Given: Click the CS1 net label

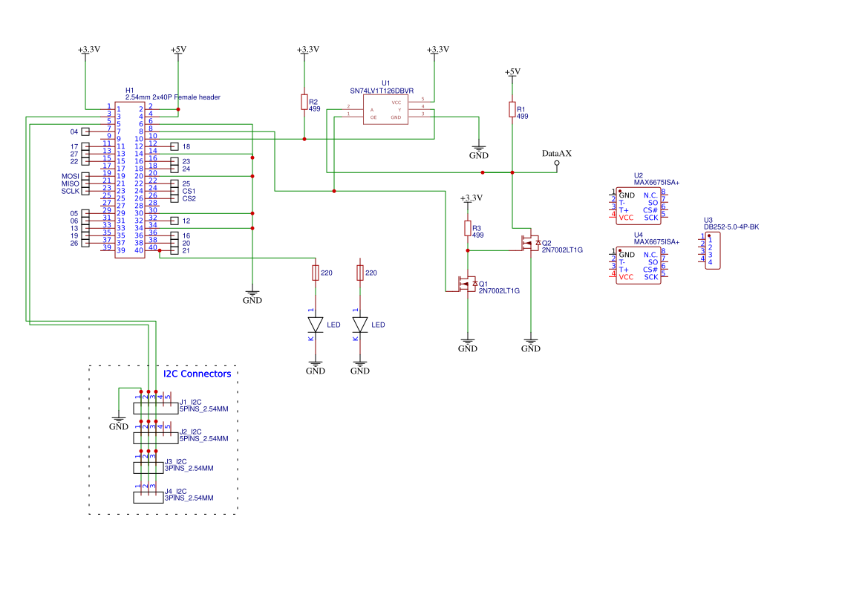Looking at the screenshot, I should coord(189,191).
